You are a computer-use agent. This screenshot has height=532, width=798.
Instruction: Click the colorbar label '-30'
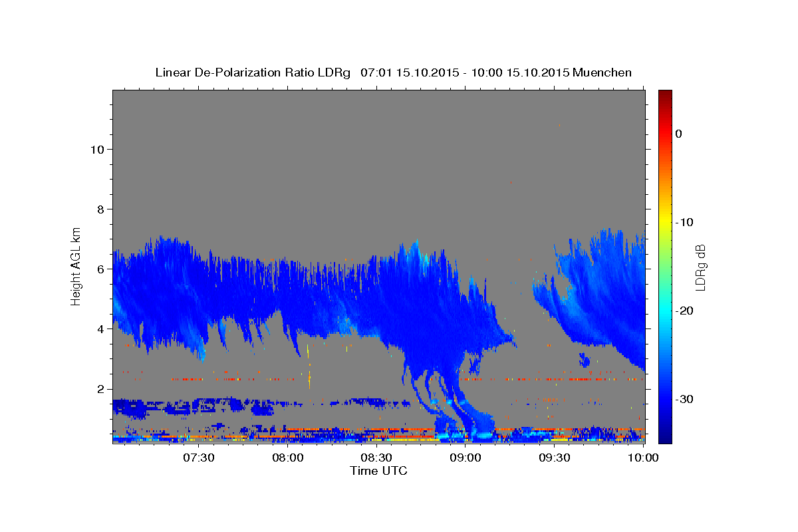pos(684,399)
